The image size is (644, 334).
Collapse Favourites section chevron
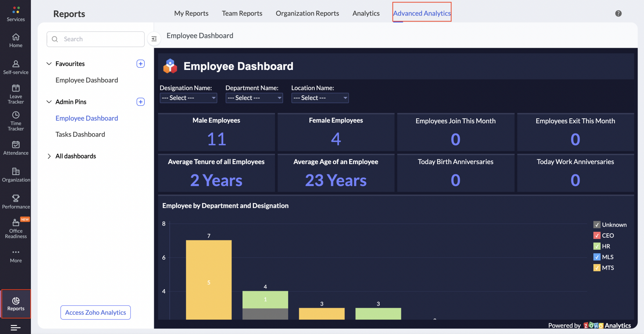click(x=49, y=64)
